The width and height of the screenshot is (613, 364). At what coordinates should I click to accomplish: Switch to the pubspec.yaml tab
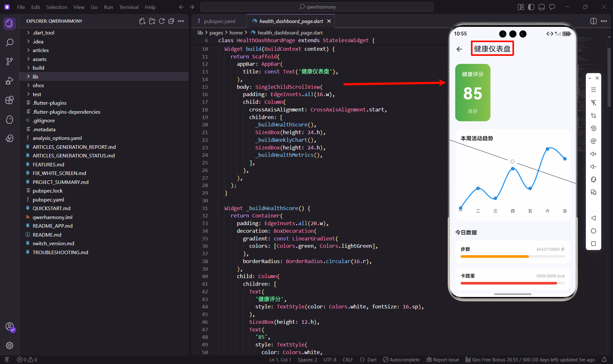click(219, 21)
